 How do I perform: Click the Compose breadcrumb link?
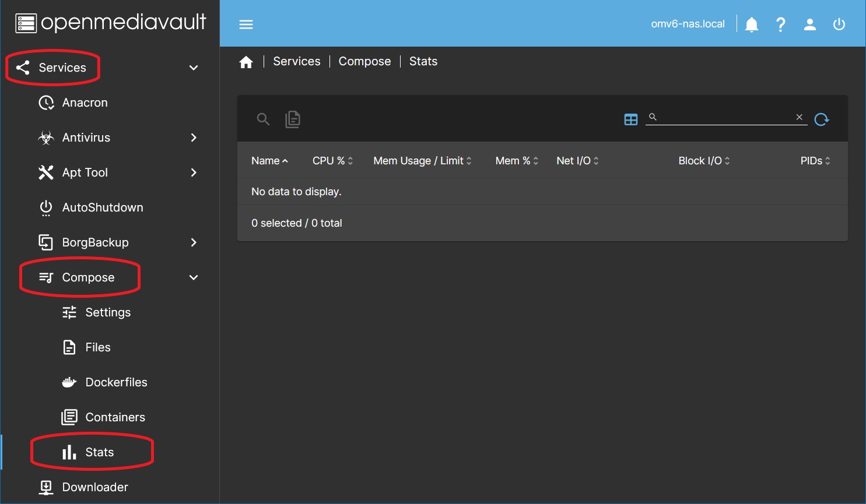[364, 62]
